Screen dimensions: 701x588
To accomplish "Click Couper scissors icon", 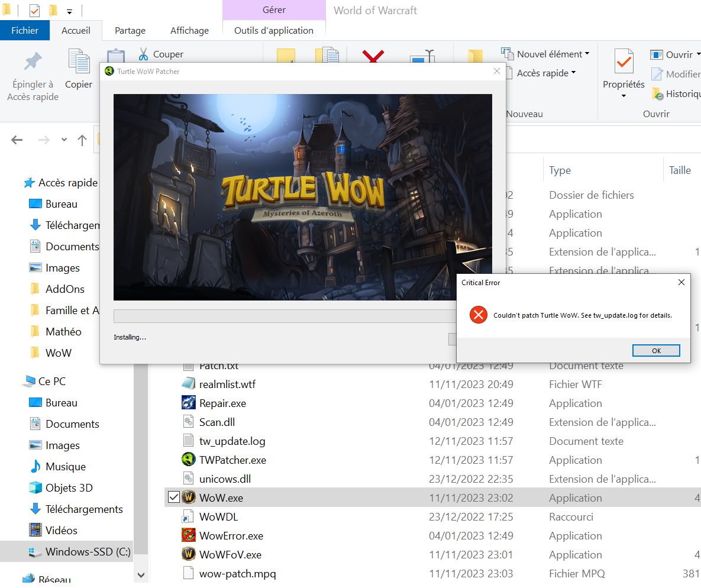I will (x=143, y=54).
